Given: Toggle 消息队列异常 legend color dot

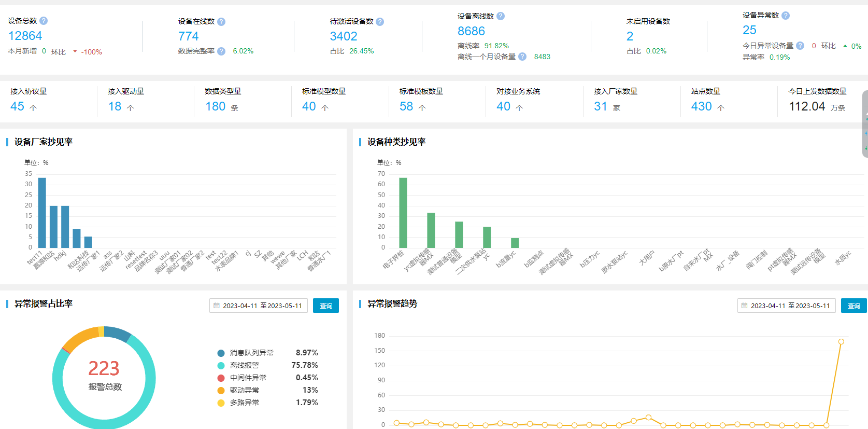Looking at the screenshot, I should 221,353.
